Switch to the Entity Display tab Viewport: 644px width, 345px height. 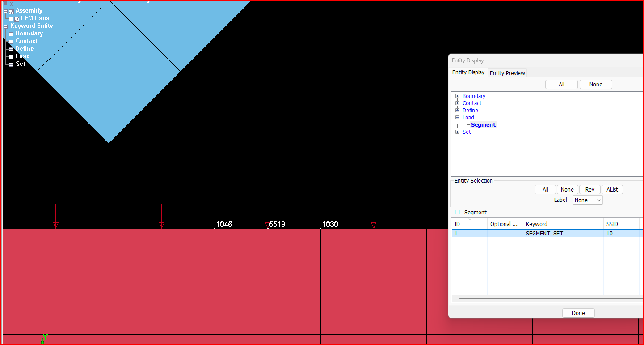point(468,72)
